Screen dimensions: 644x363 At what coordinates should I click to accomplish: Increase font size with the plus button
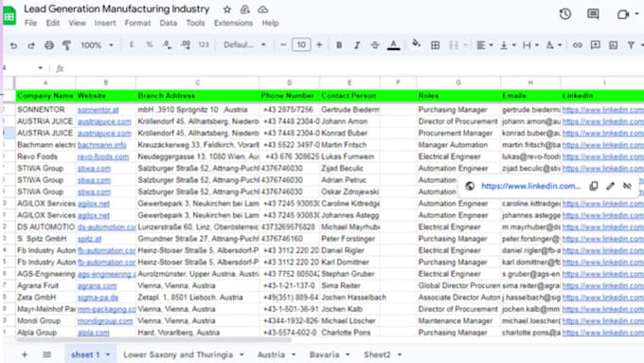pyautogui.click(x=319, y=45)
